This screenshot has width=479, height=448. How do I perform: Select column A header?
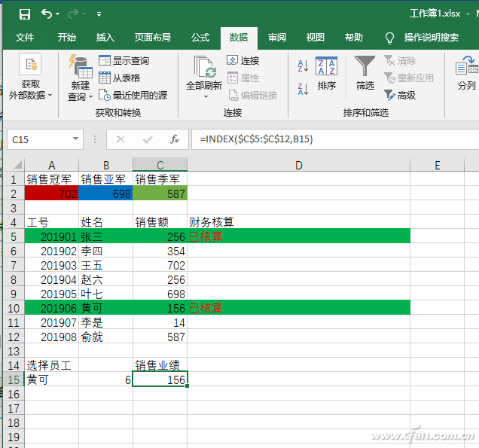pos(52,165)
